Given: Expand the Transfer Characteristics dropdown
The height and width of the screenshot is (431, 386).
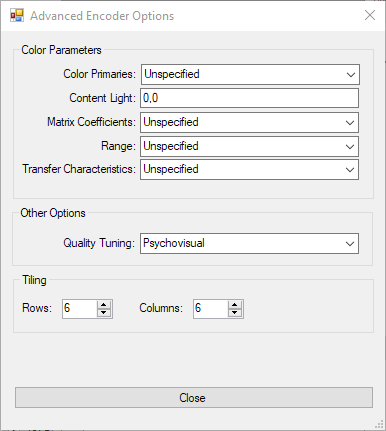Looking at the screenshot, I should pyautogui.click(x=249, y=170).
